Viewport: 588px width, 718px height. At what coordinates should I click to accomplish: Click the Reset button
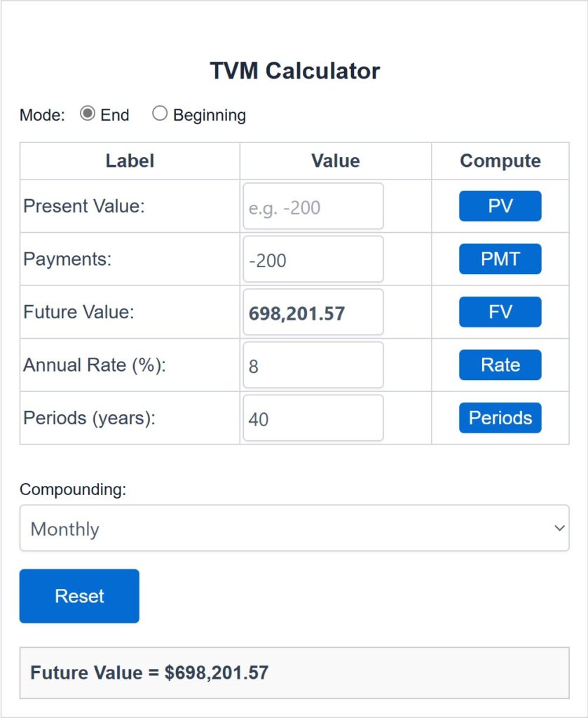(79, 596)
